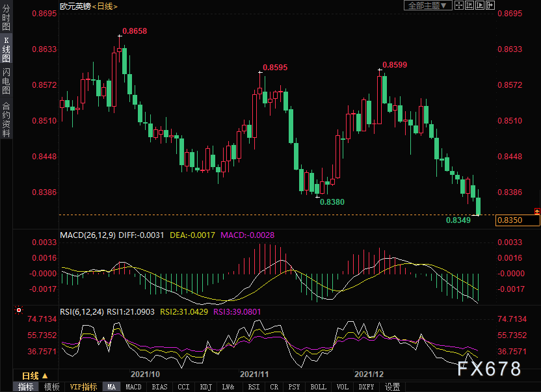Click the current price box 0.8350 on axis

tap(518, 220)
